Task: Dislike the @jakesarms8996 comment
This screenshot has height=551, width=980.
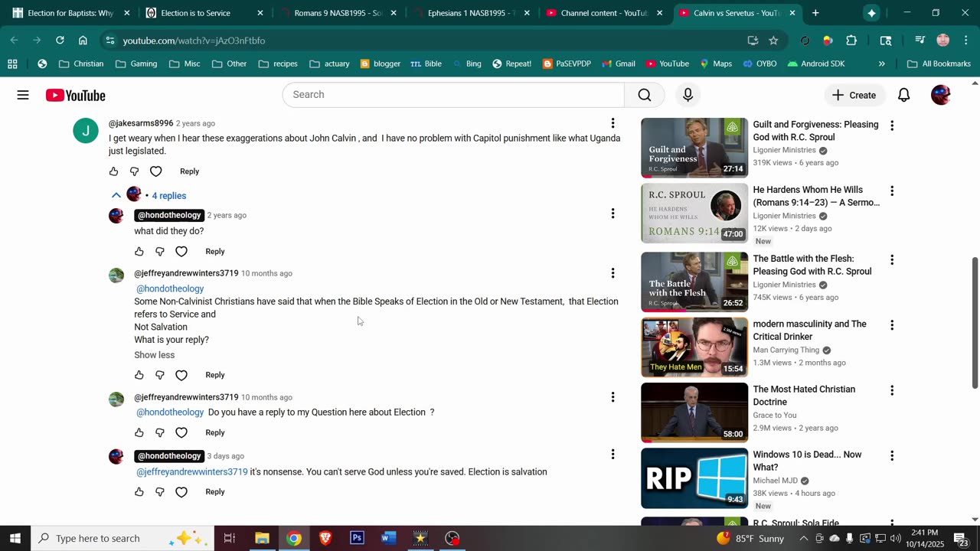Action: click(135, 171)
